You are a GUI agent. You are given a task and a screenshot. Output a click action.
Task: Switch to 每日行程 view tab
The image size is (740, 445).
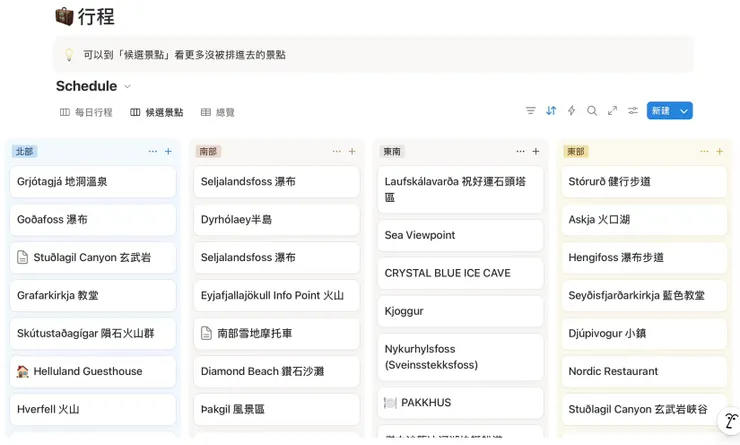point(86,112)
